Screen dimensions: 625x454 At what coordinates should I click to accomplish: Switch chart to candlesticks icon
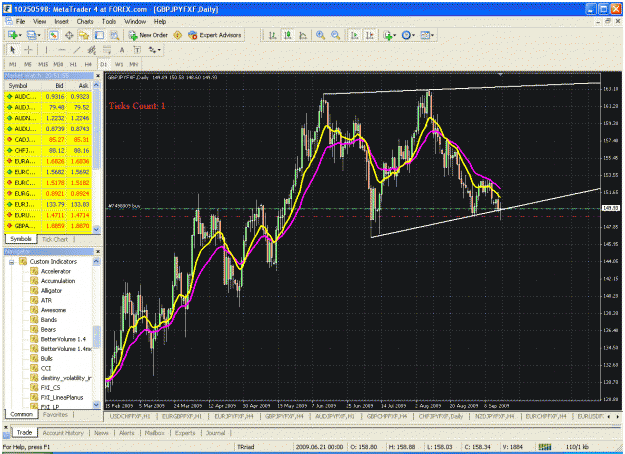click(288, 35)
